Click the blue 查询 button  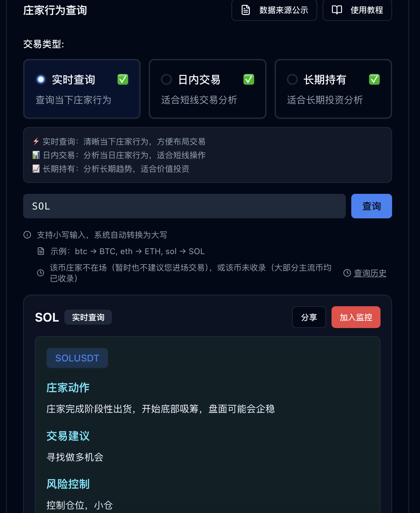[372, 206]
